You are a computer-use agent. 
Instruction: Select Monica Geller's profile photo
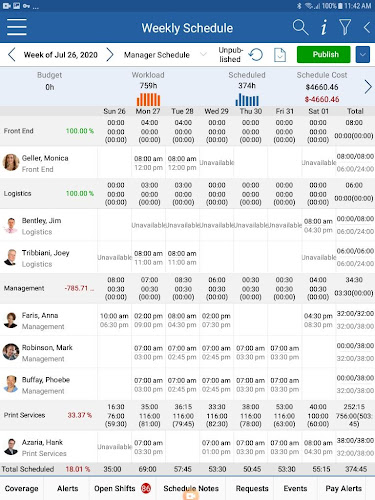coord(10,162)
